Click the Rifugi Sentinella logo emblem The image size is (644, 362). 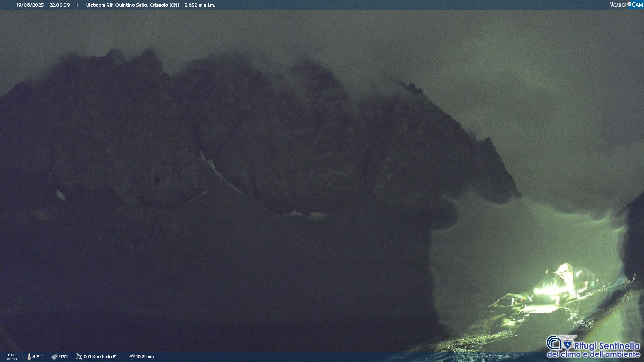tap(561, 342)
